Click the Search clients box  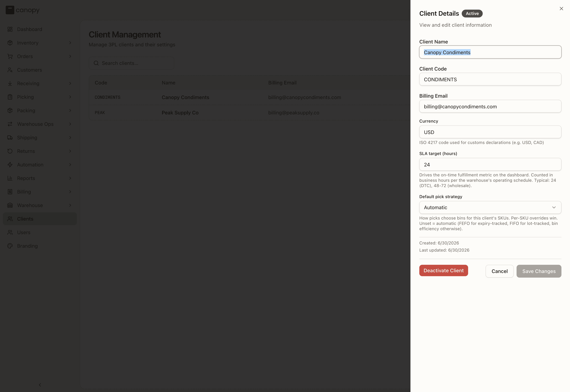click(x=131, y=63)
